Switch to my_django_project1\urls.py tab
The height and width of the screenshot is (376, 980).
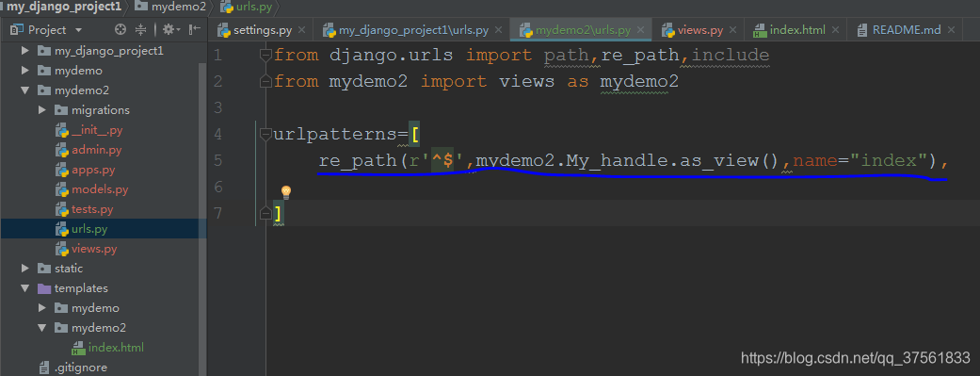click(413, 30)
